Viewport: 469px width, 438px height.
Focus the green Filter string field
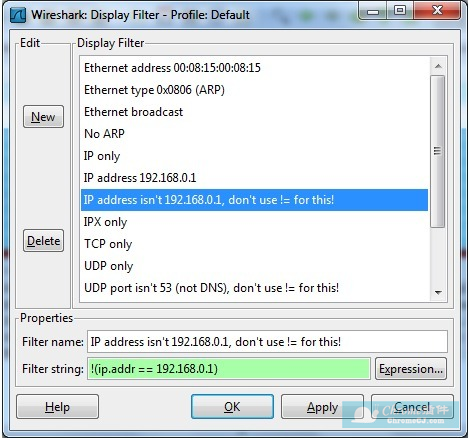229,369
